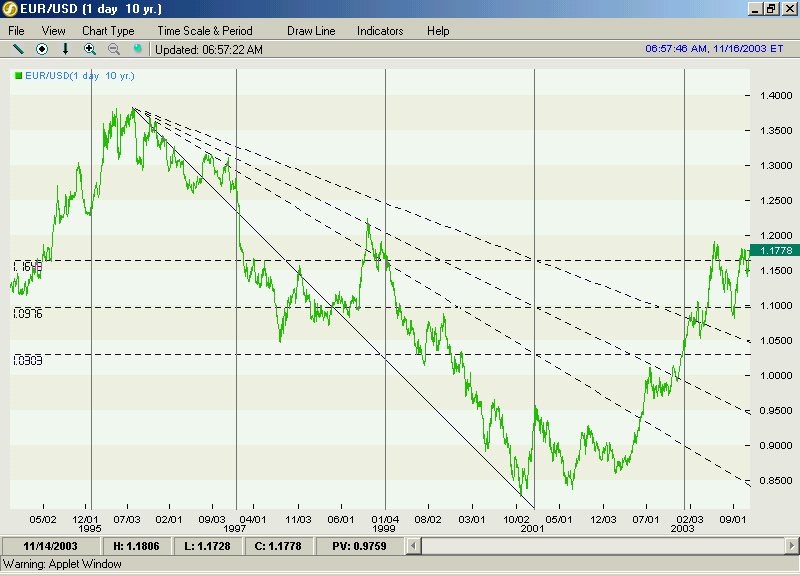
Task: Click the 1.2500 price axis label
Action: tap(776, 201)
